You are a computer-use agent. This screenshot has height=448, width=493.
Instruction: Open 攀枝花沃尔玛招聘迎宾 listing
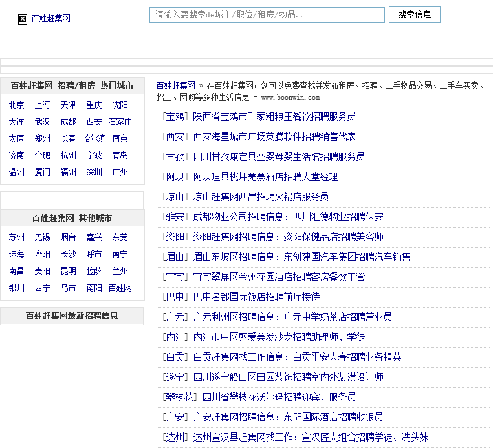(279, 398)
